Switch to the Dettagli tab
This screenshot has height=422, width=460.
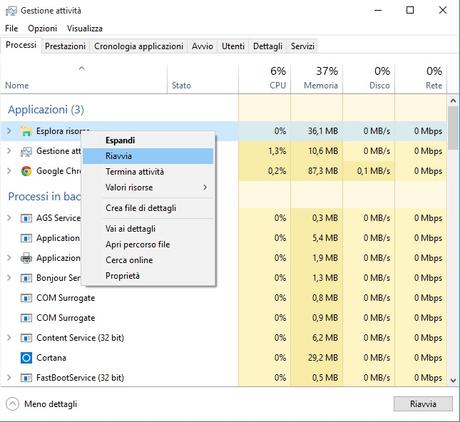tap(268, 46)
